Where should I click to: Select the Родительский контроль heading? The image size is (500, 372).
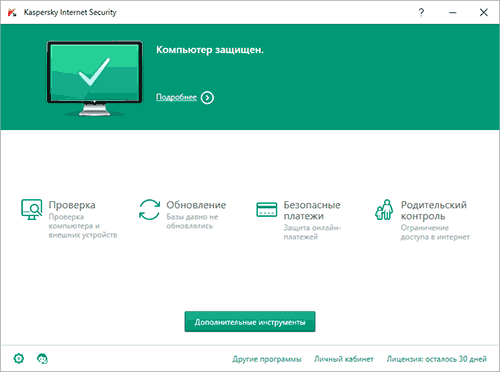[434, 210]
